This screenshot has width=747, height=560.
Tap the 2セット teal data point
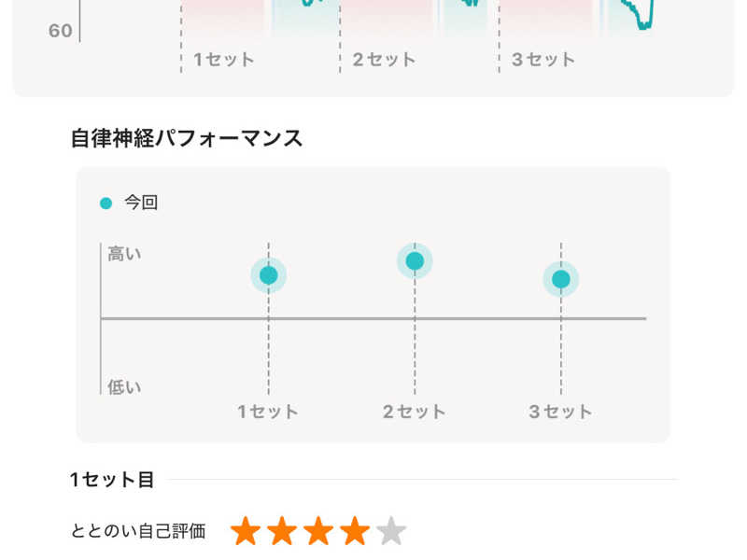[415, 261]
